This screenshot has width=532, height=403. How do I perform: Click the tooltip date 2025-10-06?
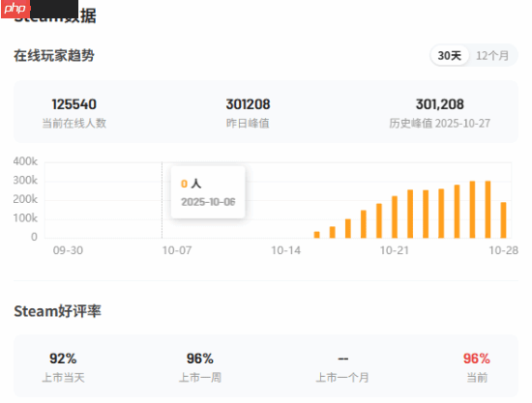pos(208,202)
